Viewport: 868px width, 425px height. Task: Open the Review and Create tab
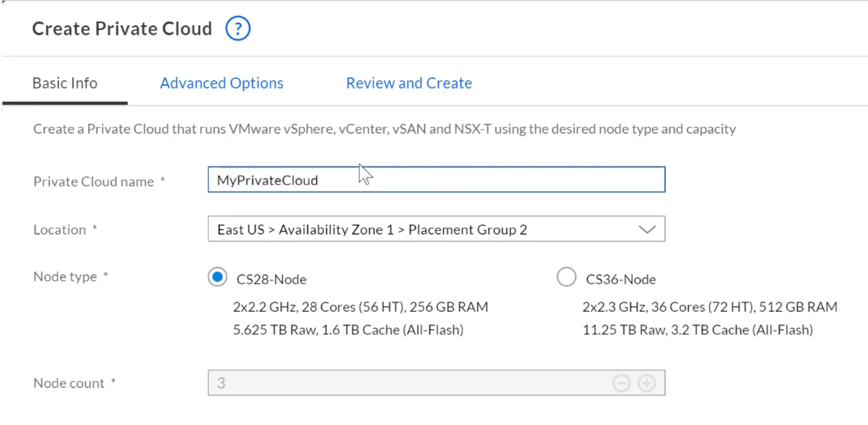tap(409, 83)
